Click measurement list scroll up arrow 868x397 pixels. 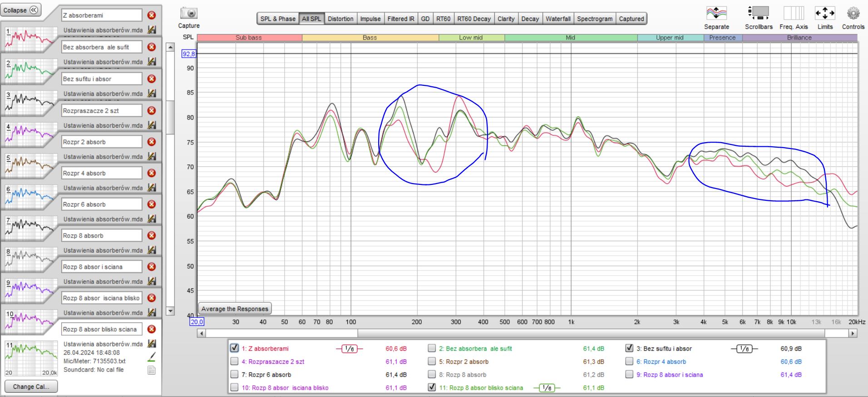(170, 47)
